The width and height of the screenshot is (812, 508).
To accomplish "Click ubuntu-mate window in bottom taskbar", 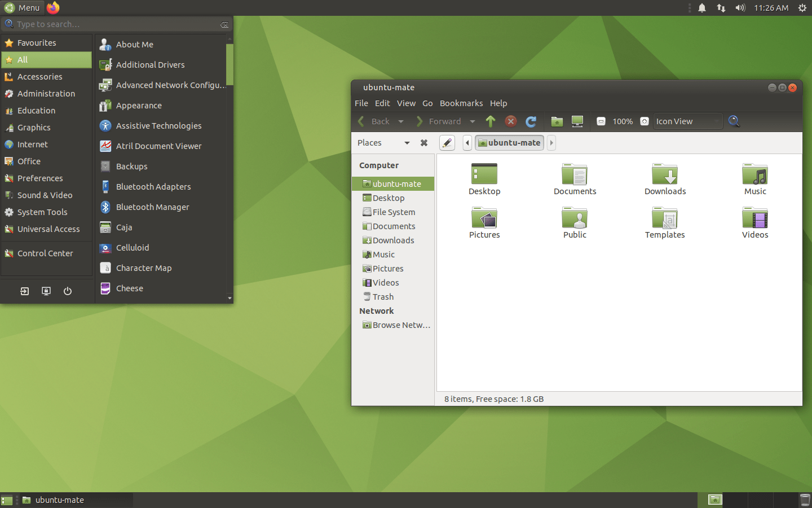I will (76, 500).
